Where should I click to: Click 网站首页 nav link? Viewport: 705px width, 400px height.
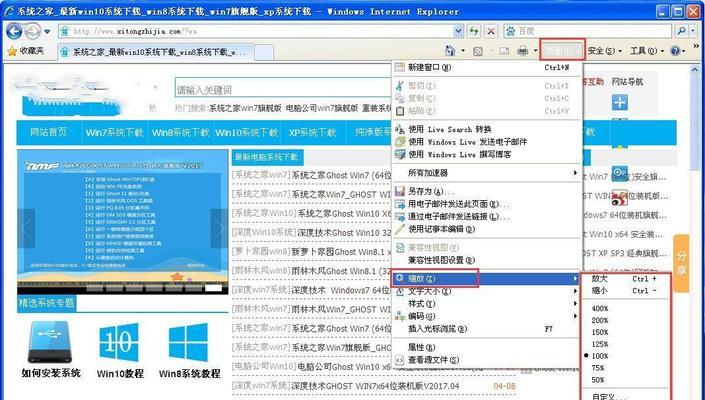[49, 132]
